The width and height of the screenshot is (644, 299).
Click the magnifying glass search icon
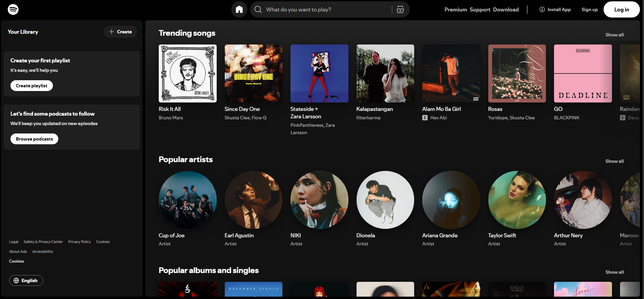pyautogui.click(x=258, y=9)
